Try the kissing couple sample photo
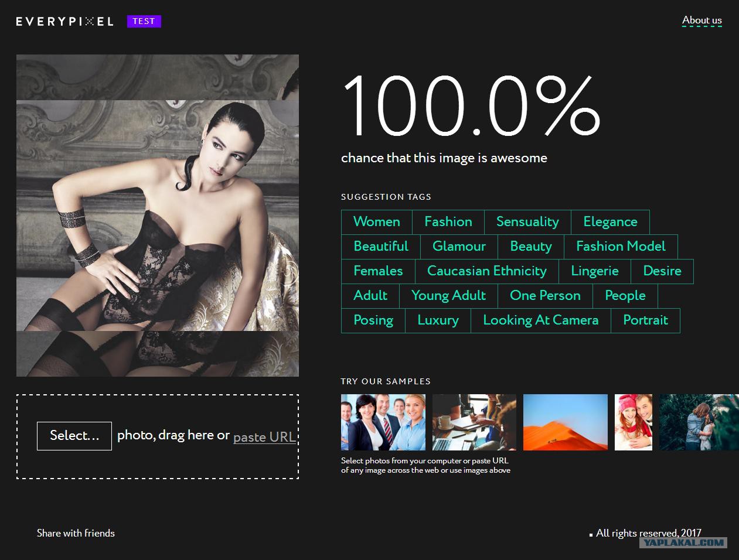The image size is (739, 560). (x=699, y=422)
